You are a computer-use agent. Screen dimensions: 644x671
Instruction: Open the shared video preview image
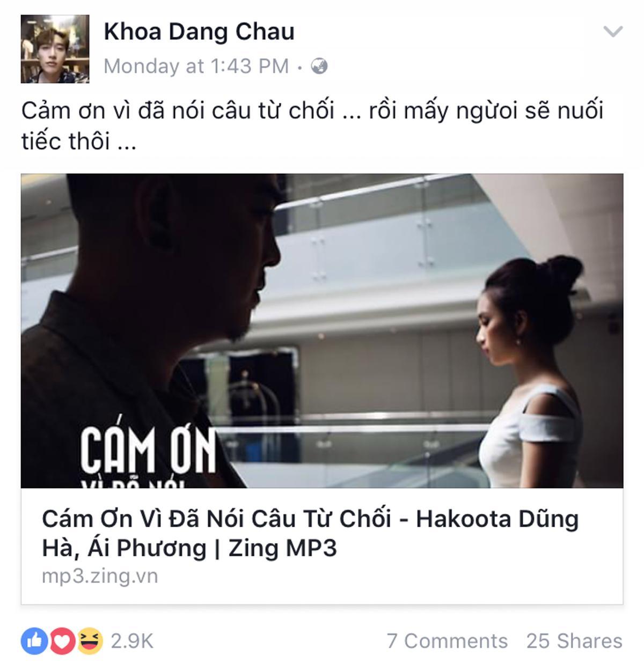click(322, 330)
